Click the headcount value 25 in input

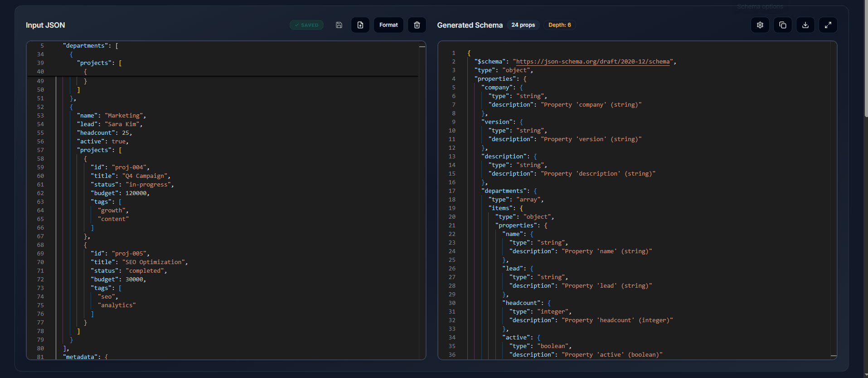(126, 133)
